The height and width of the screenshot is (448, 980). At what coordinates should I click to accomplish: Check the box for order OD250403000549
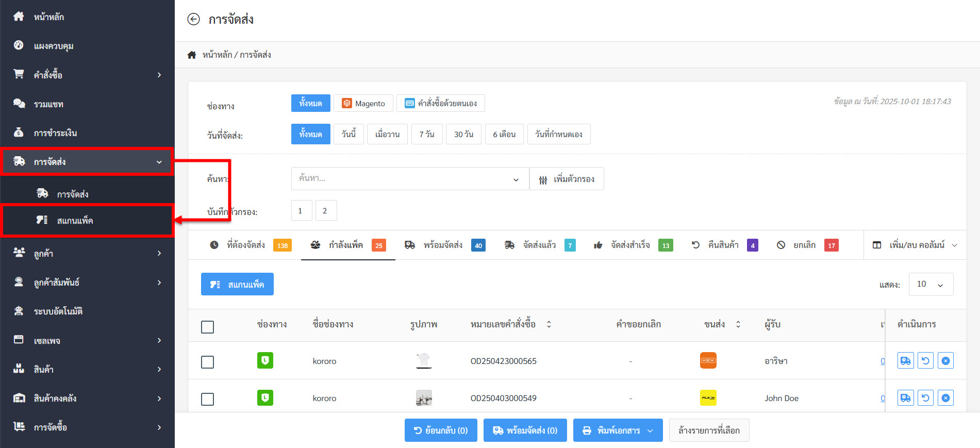207,399
